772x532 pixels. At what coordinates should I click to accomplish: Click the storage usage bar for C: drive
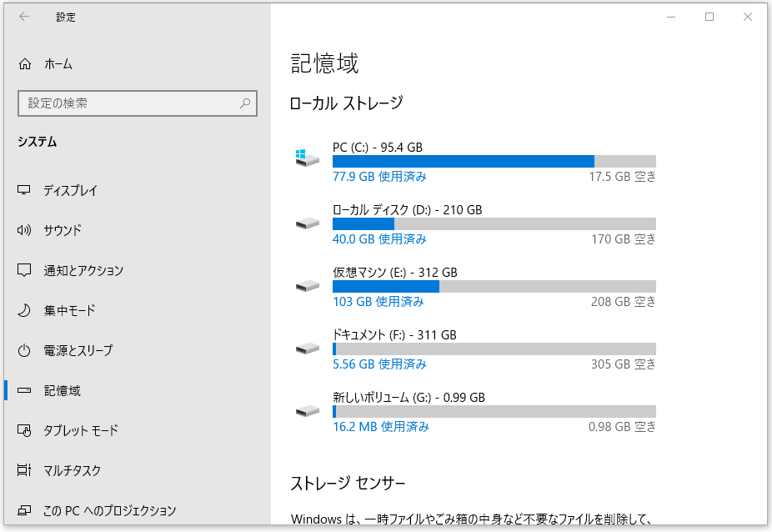click(x=492, y=160)
